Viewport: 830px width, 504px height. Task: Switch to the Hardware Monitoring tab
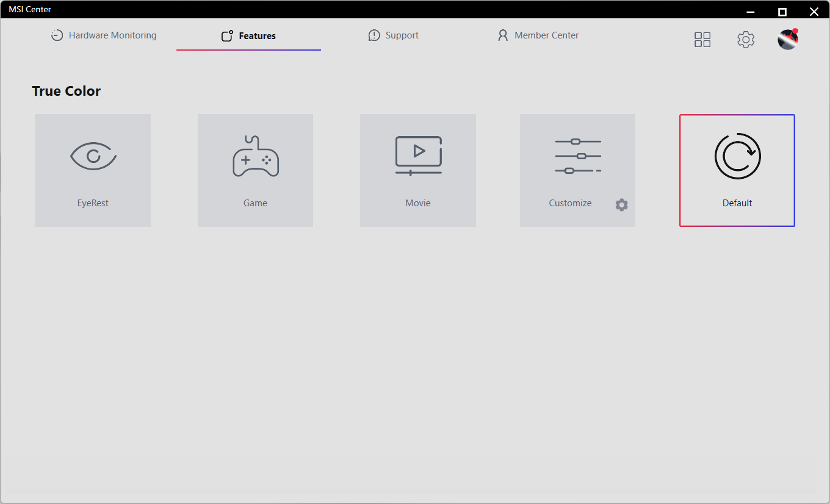(x=104, y=35)
